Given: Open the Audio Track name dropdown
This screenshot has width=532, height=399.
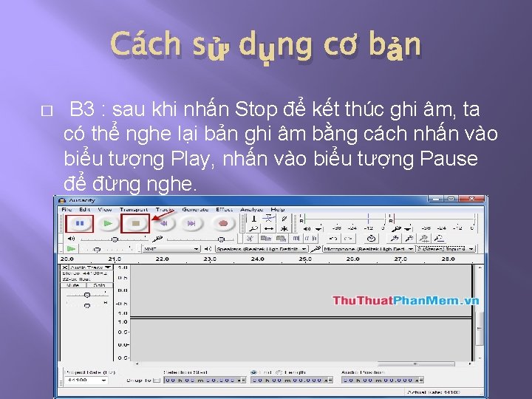Looking at the screenshot, I should point(91,267).
